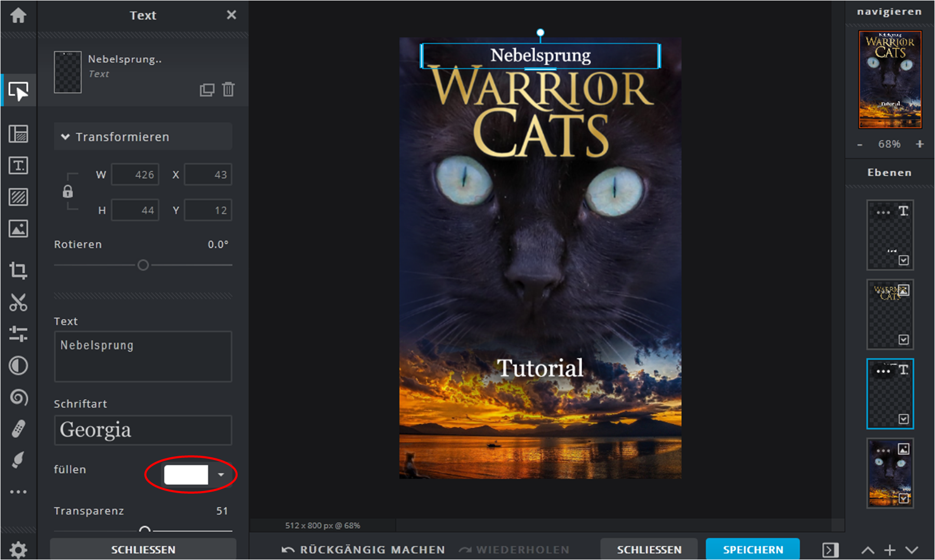Click the Y position field

click(208, 210)
